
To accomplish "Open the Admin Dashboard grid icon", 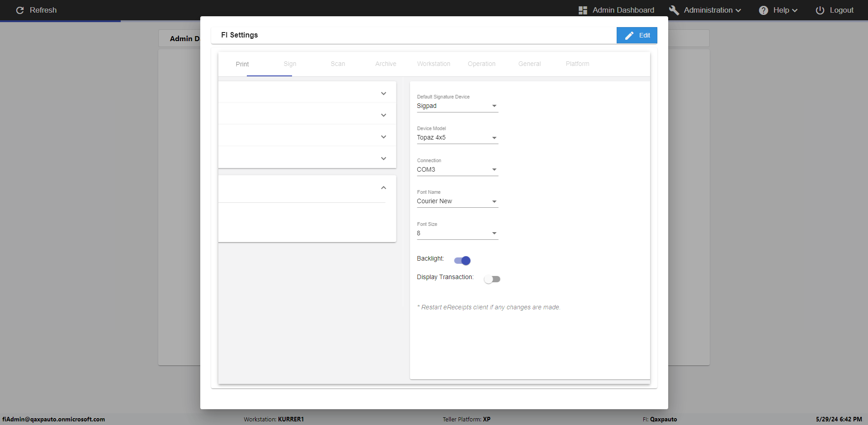I will coord(583,10).
